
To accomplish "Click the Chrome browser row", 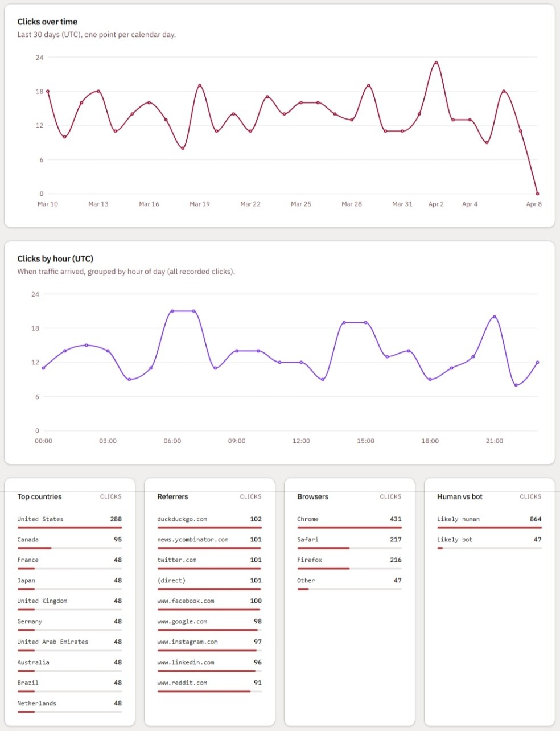I will [x=307, y=519].
